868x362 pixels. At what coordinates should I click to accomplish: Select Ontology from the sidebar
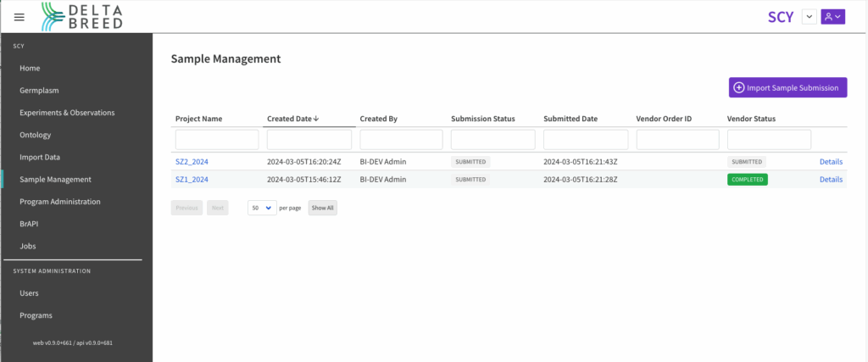click(x=36, y=135)
